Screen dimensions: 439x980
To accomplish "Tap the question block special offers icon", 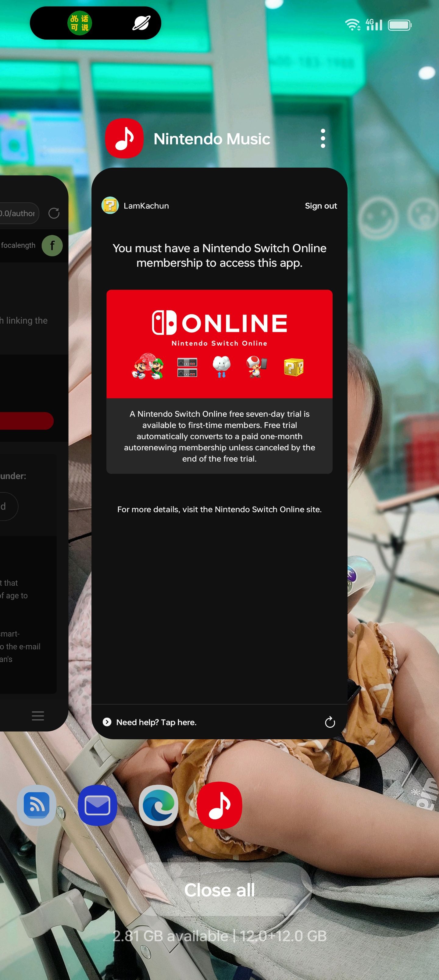I will point(294,367).
